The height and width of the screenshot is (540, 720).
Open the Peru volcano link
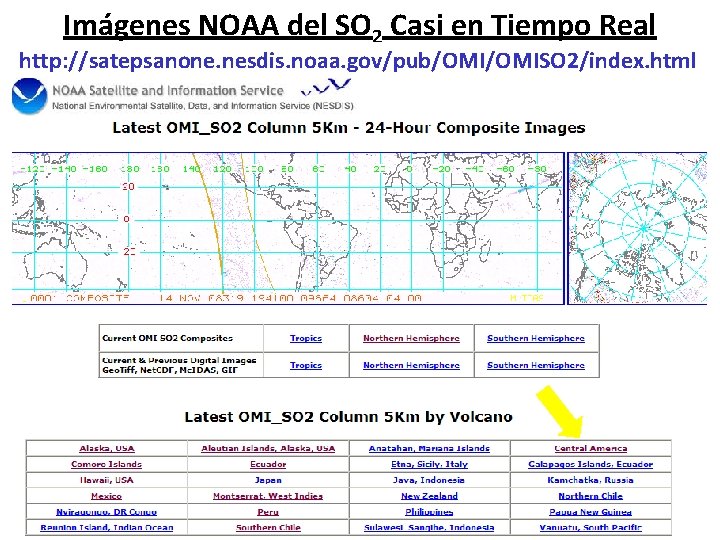(x=268, y=512)
